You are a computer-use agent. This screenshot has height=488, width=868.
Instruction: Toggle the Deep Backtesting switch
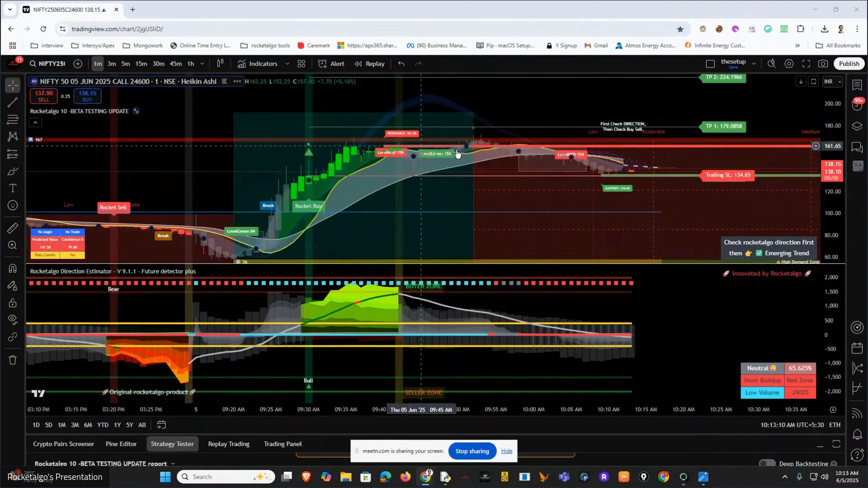[767, 464]
